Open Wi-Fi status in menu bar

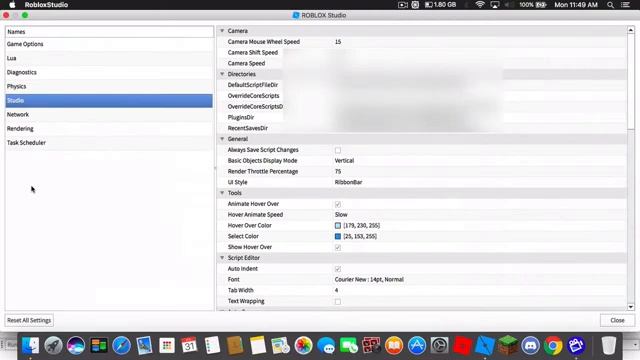[x=480, y=5]
